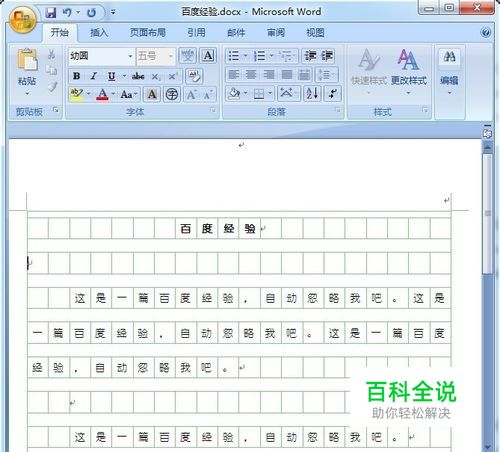Apply distributed alignment
Viewport: 500px width, 452px height.
tap(304, 75)
